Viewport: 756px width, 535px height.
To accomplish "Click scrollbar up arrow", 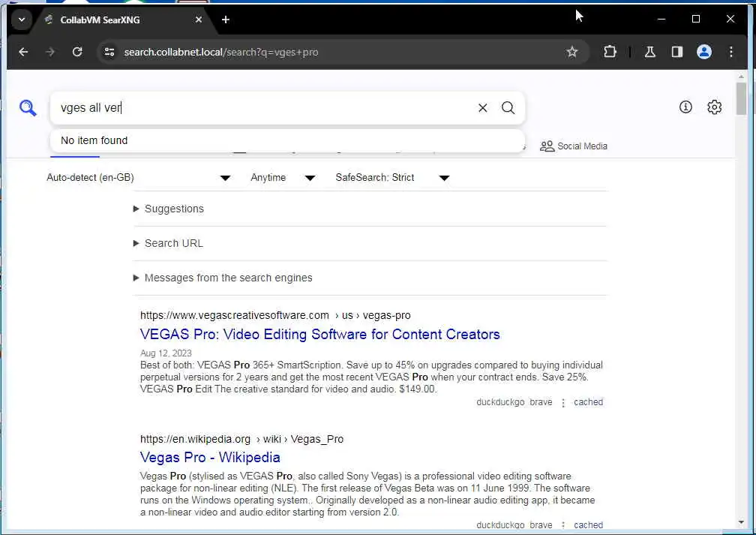I will [741, 77].
